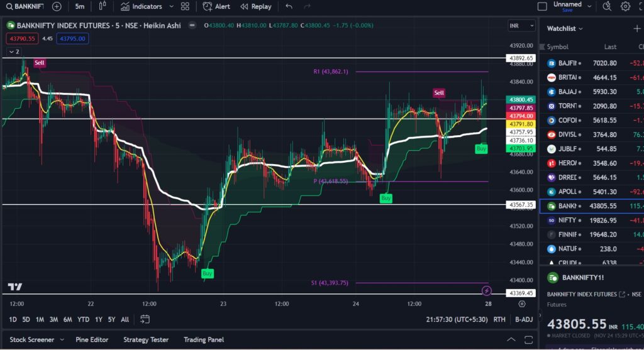Set range to 6M
Image resolution: width=644 pixels, height=350 pixels.
pos(67,320)
